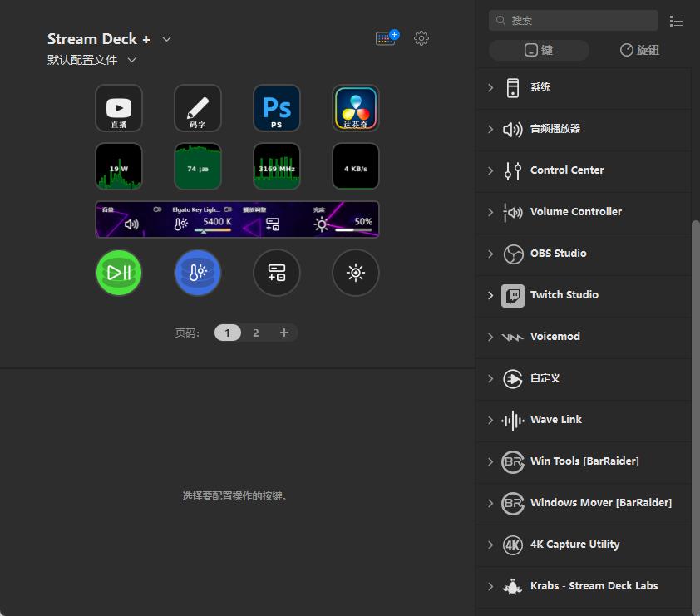
Task: Go to page 2
Action: pos(256,333)
